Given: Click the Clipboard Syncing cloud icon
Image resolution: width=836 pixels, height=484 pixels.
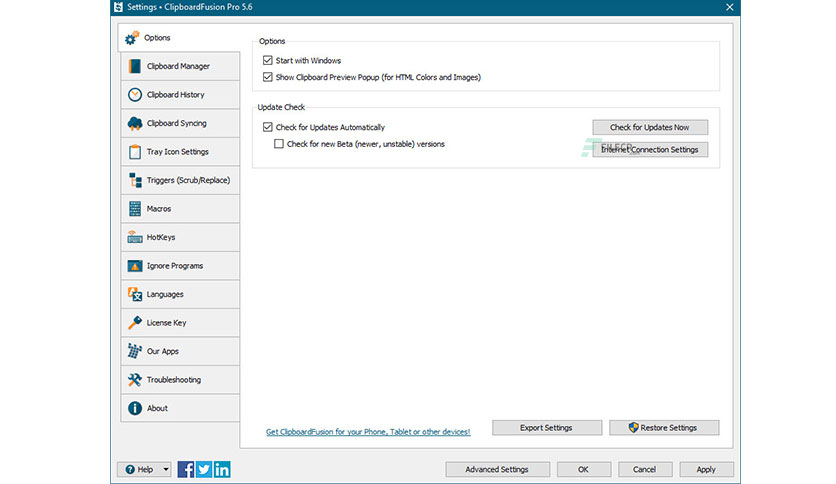Looking at the screenshot, I should click(135, 123).
